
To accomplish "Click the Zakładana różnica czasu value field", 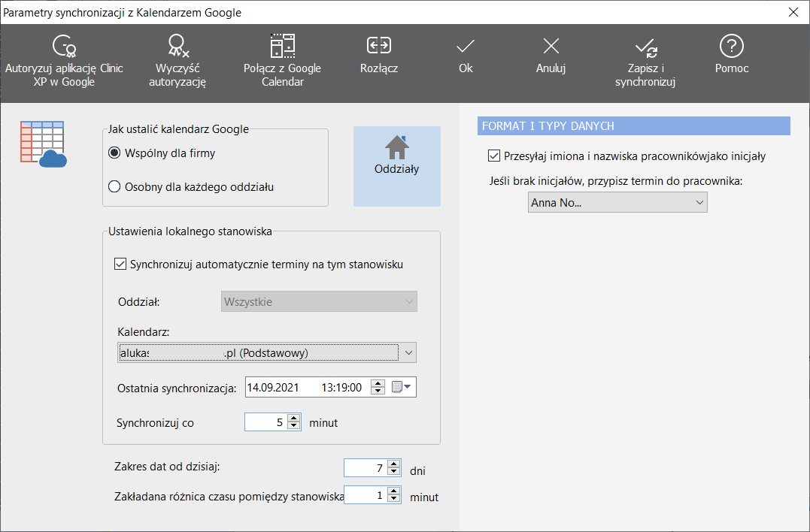I will point(366,495).
